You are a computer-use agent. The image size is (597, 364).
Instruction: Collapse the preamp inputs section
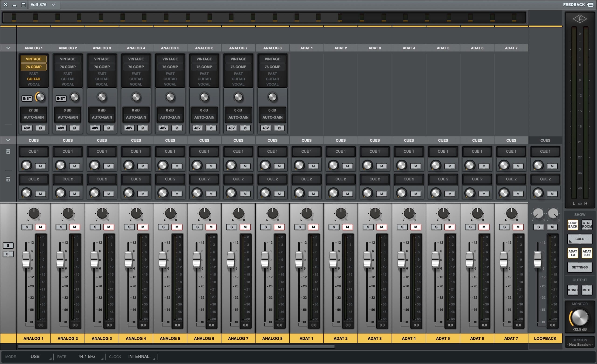pyautogui.click(x=8, y=48)
